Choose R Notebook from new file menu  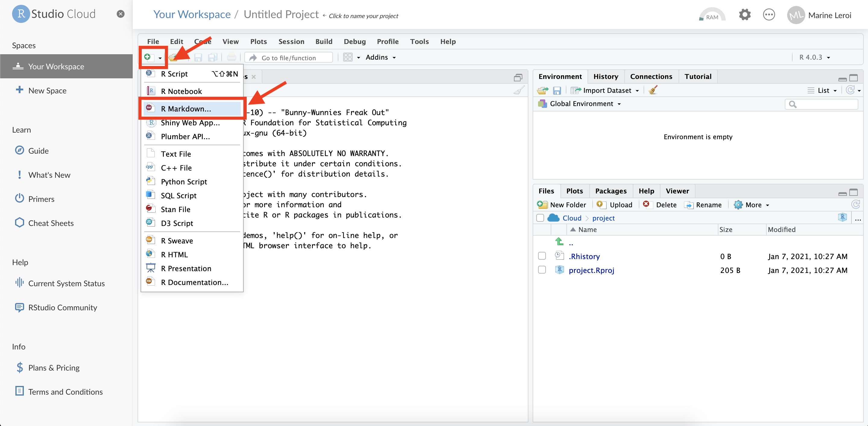(192, 91)
